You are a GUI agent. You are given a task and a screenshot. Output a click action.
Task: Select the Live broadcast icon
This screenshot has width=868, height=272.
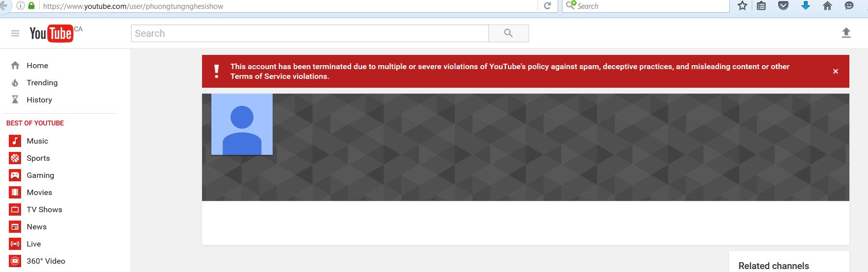click(x=15, y=244)
